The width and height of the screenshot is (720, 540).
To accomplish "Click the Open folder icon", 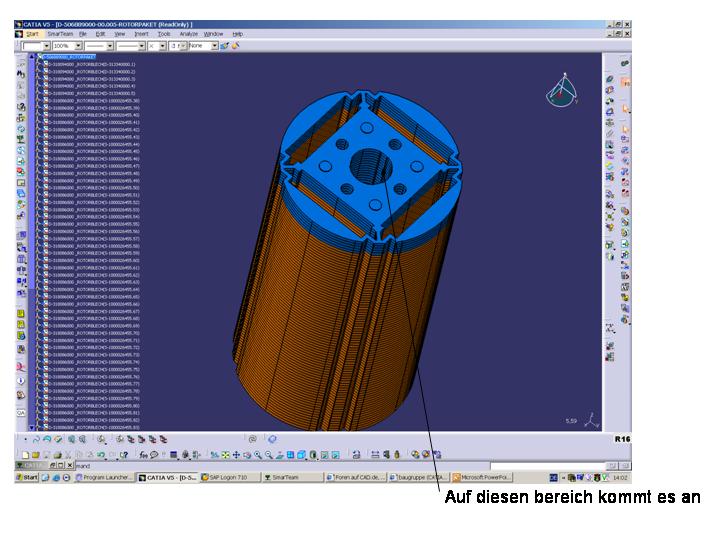I will [36, 455].
